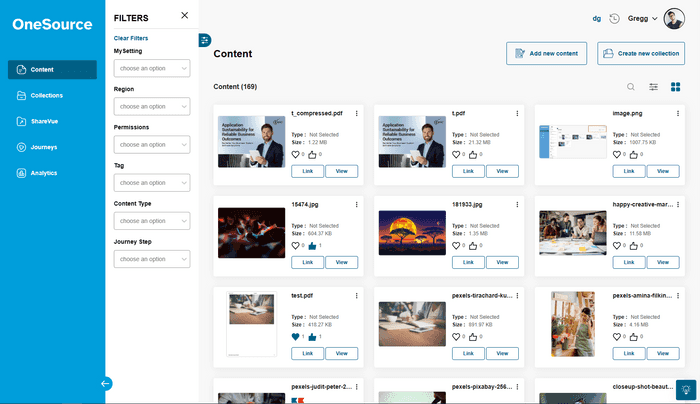Open the Content Type dropdown

coord(152,221)
